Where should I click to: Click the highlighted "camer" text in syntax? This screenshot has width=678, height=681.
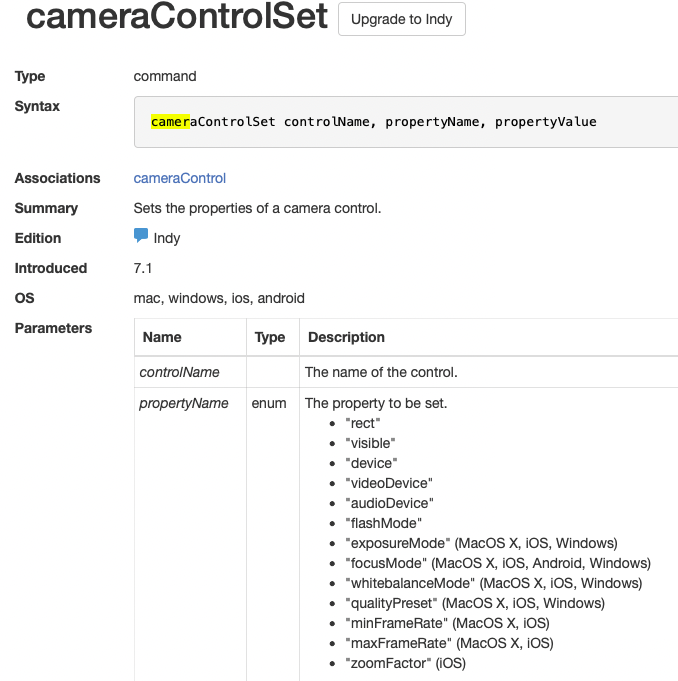pos(170,122)
